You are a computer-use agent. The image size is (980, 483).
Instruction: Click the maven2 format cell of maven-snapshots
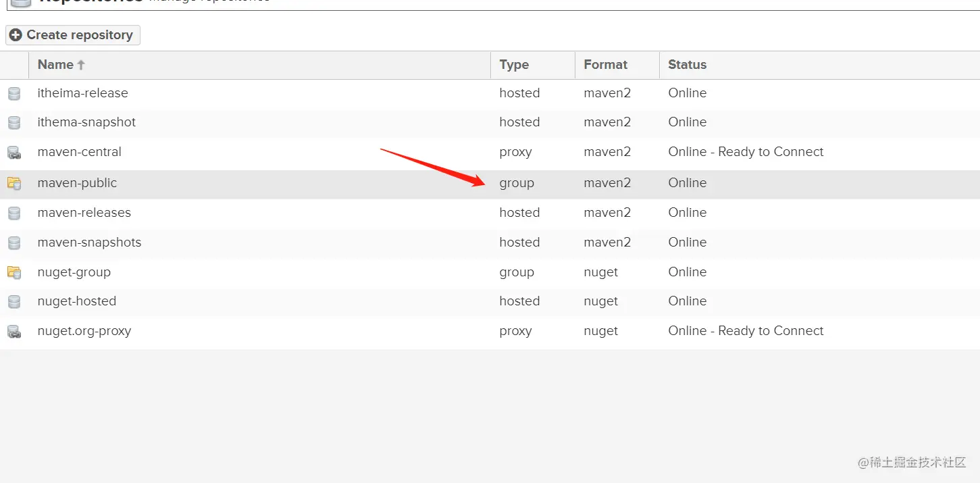607,243
